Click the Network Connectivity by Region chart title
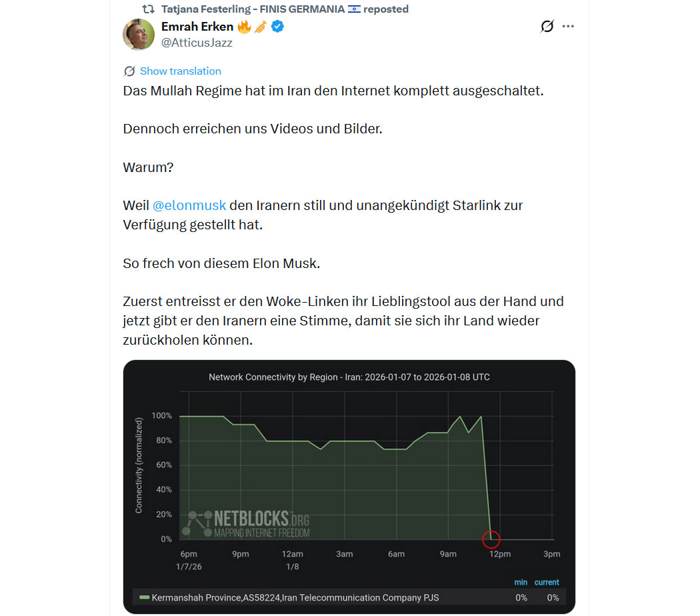 349,377
